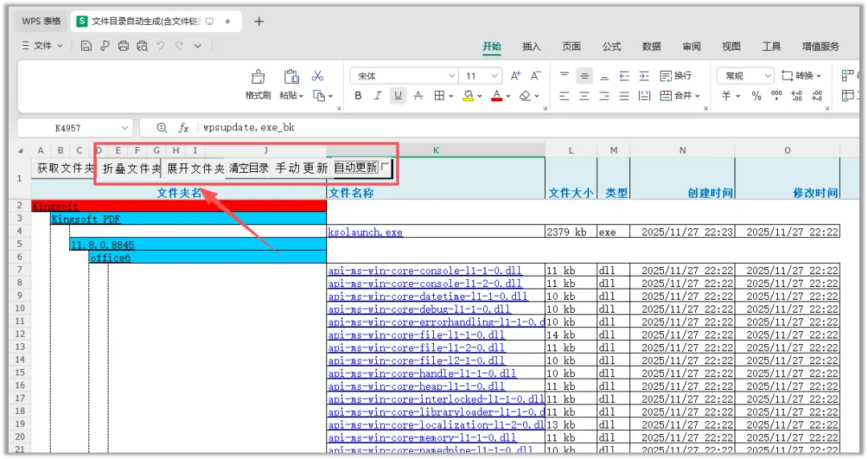Click Wrap Text (换行) button
Image resolution: width=868 pixels, height=459 pixels.
pyautogui.click(x=676, y=76)
